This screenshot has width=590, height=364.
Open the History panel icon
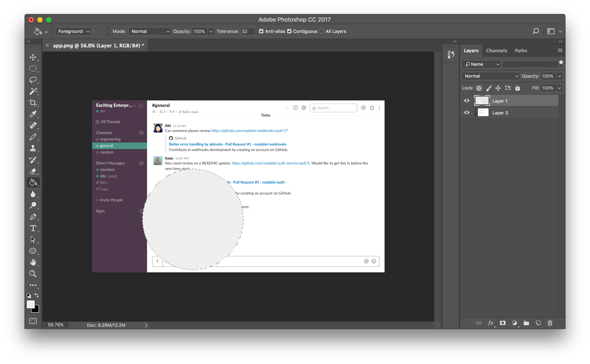pyautogui.click(x=451, y=55)
